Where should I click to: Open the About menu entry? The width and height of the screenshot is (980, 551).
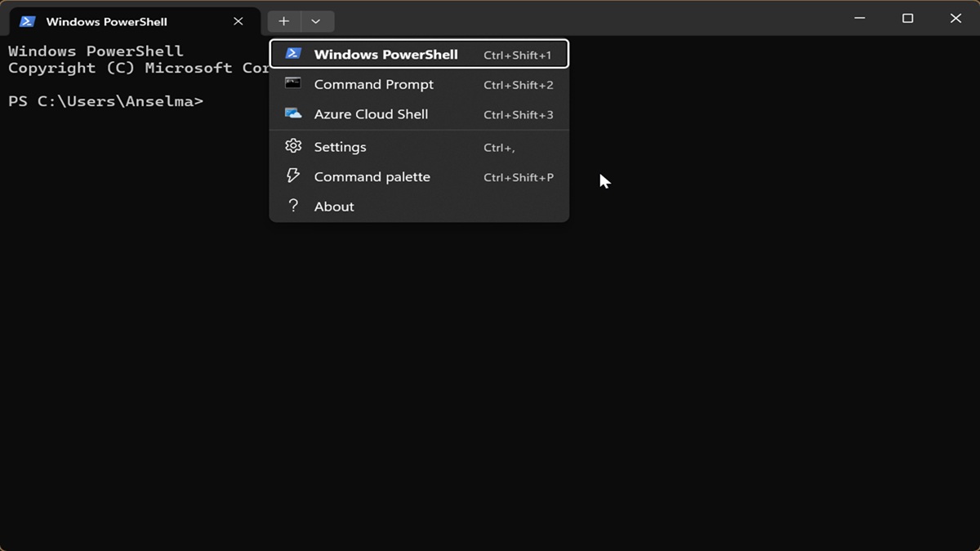click(419, 207)
